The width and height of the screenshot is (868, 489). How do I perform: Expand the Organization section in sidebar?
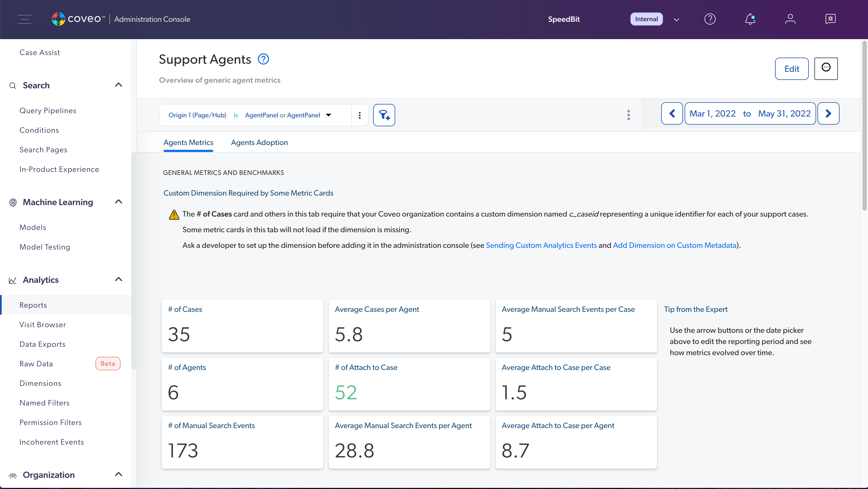(x=118, y=475)
